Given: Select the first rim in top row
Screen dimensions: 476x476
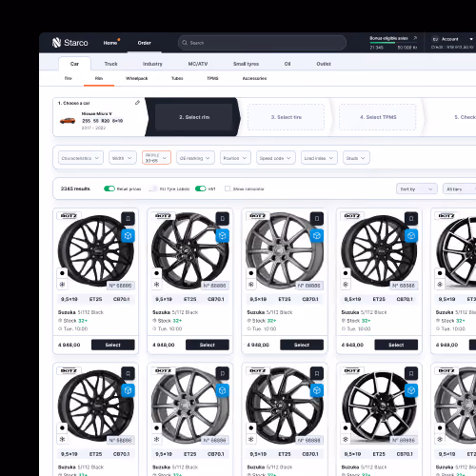Looking at the screenshot, I should tap(113, 345).
